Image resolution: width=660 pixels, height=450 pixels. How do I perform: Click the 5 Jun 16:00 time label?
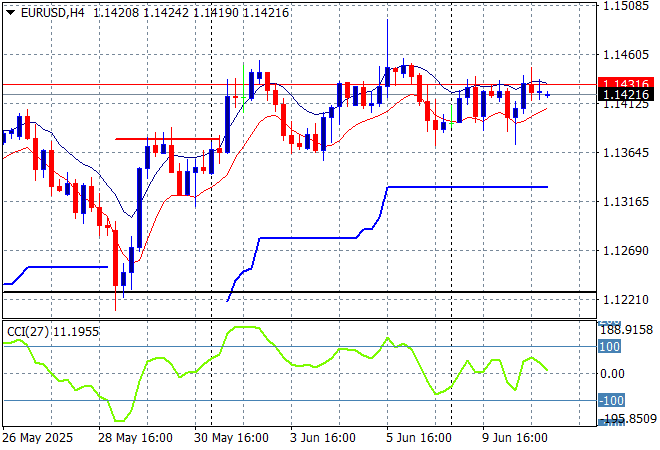418,438
